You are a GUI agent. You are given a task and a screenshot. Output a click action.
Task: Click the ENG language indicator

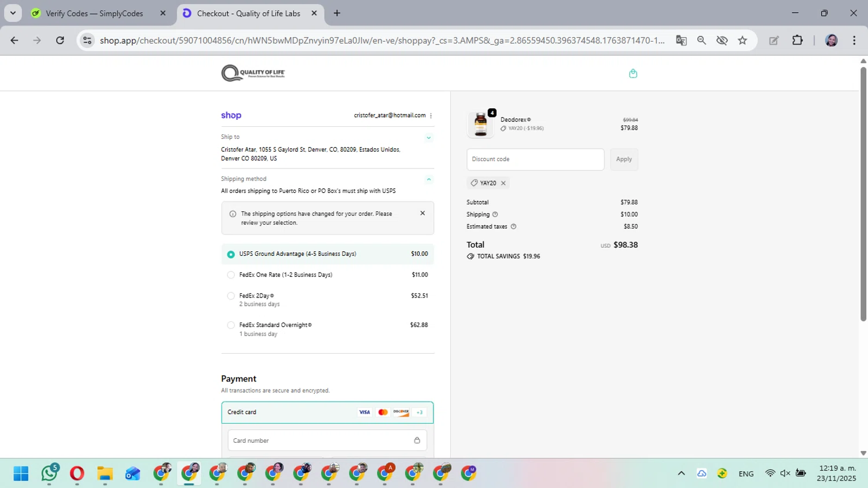tap(746, 474)
